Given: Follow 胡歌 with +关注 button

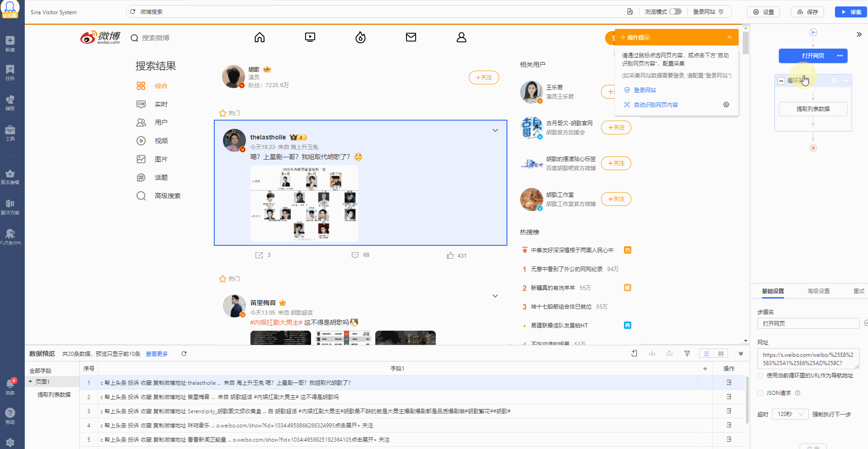Looking at the screenshot, I should [484, 78].
